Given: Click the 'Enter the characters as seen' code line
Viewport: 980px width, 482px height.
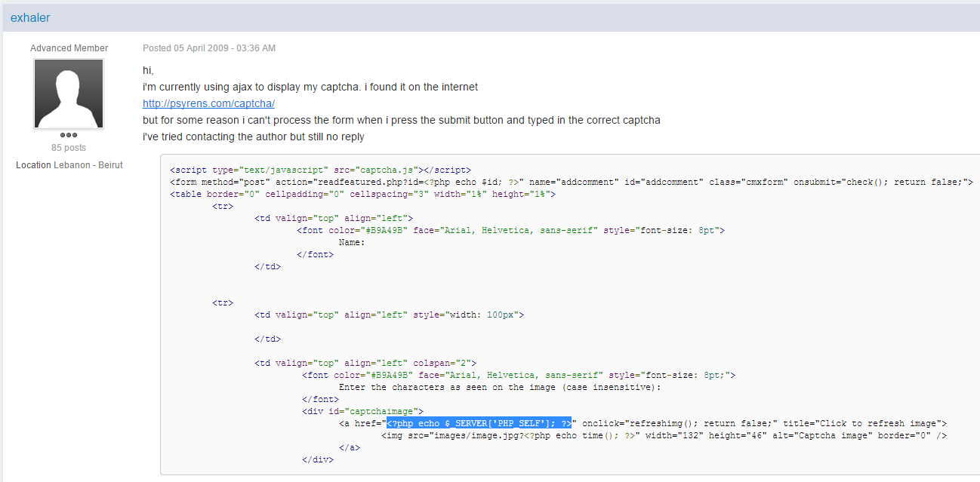Looking at the screenshot, I should tap(500, 387).
